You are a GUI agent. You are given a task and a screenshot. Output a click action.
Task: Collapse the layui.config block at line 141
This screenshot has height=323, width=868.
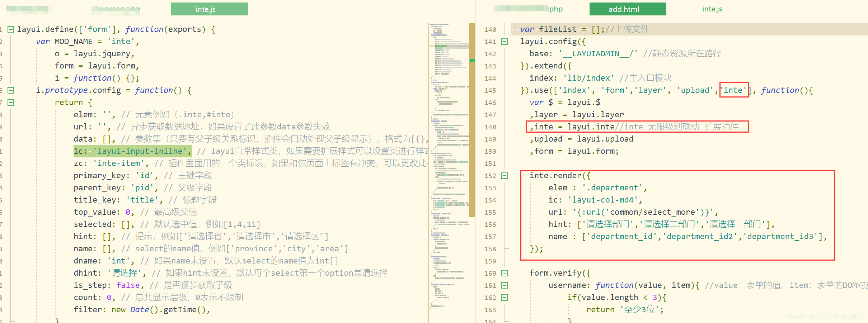pyautogui.click(x=505, y=42)
